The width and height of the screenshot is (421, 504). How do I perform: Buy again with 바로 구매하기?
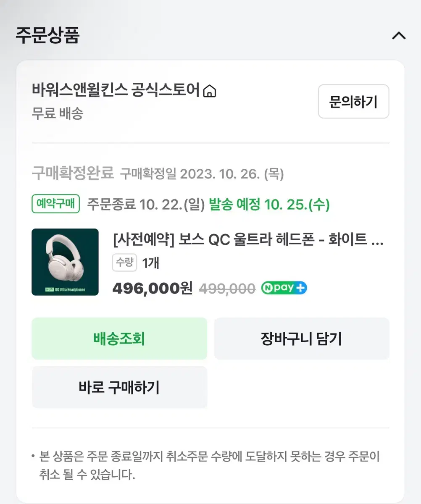click(x=119, y=387)
